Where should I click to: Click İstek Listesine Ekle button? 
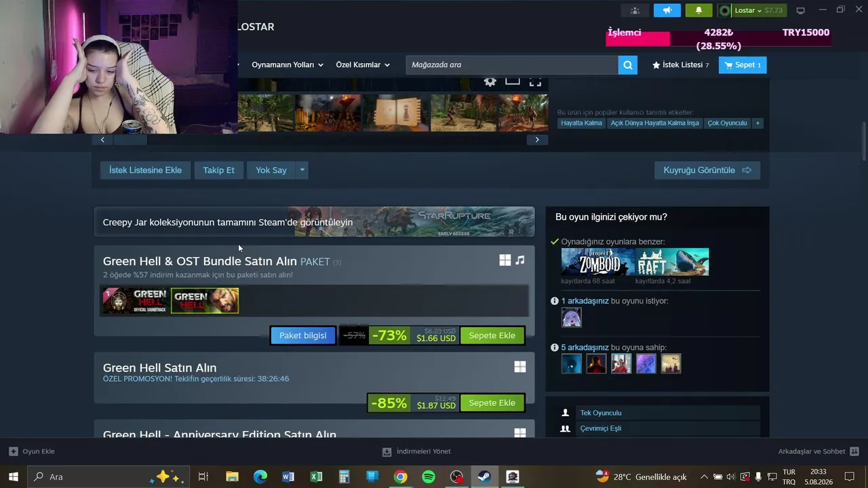(x=145, y=170)
